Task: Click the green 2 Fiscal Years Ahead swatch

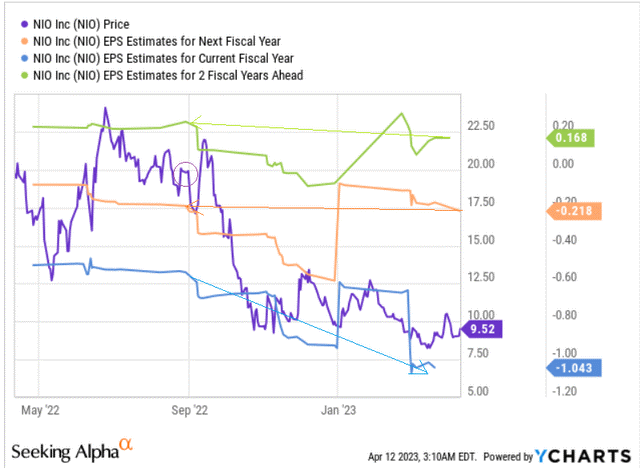Action: point(22,74)
